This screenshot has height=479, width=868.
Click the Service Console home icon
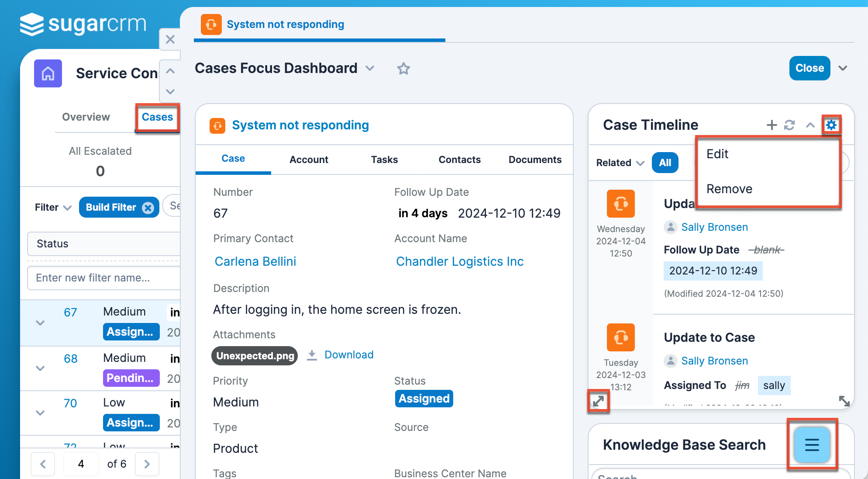48,73
